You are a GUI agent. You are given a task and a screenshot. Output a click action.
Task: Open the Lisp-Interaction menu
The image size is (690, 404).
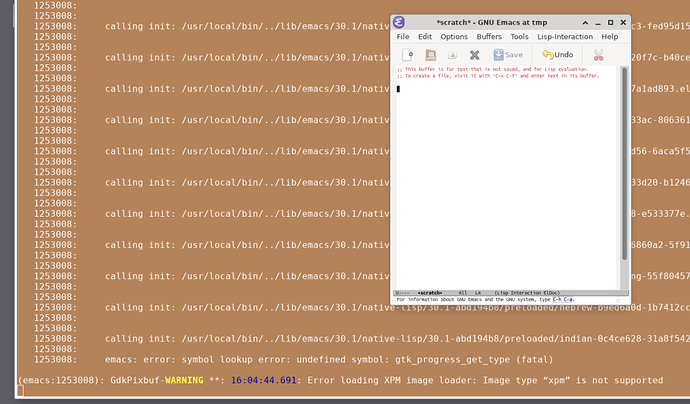point(565,37)
